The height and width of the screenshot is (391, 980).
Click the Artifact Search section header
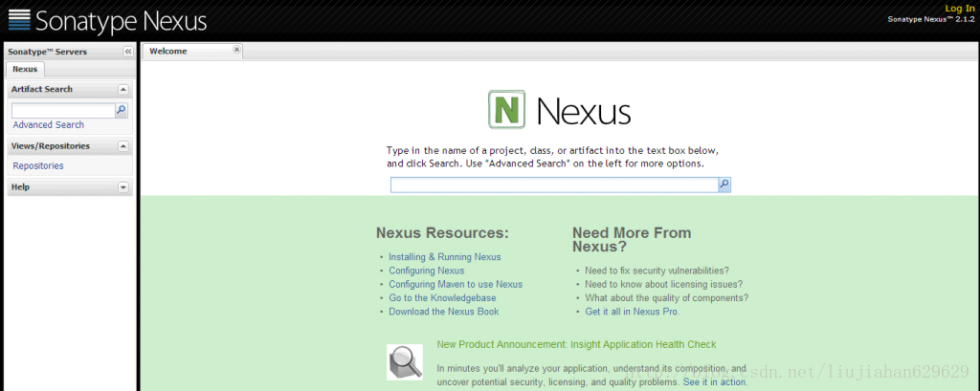point(69,89)
